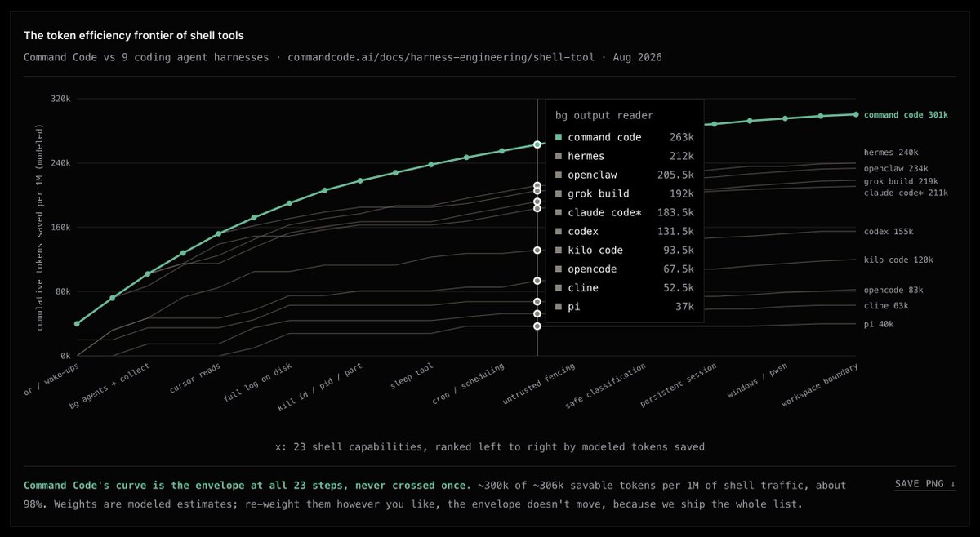
Task: Click the "192k" grok build tooltip value
Action: pyautogui.click(x=680, y=193)
